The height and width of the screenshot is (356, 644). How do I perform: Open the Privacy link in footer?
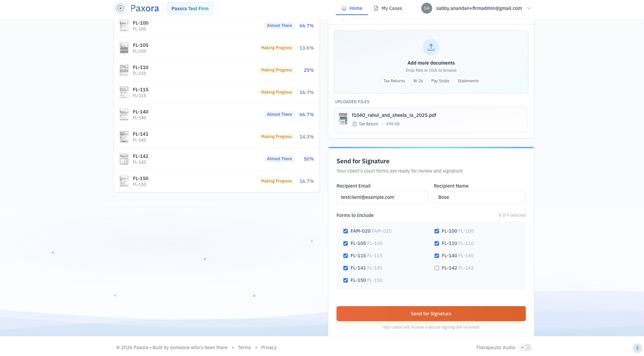tap(269, 347)
